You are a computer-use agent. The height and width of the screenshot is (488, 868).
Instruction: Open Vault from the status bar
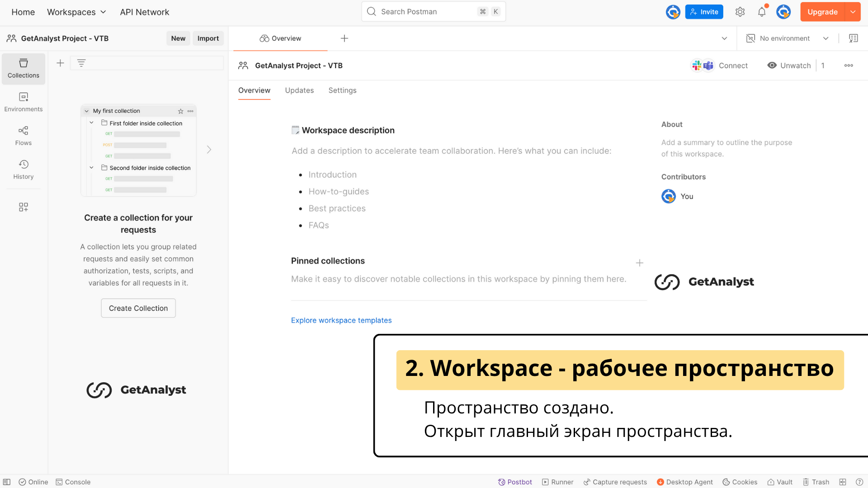780,482
